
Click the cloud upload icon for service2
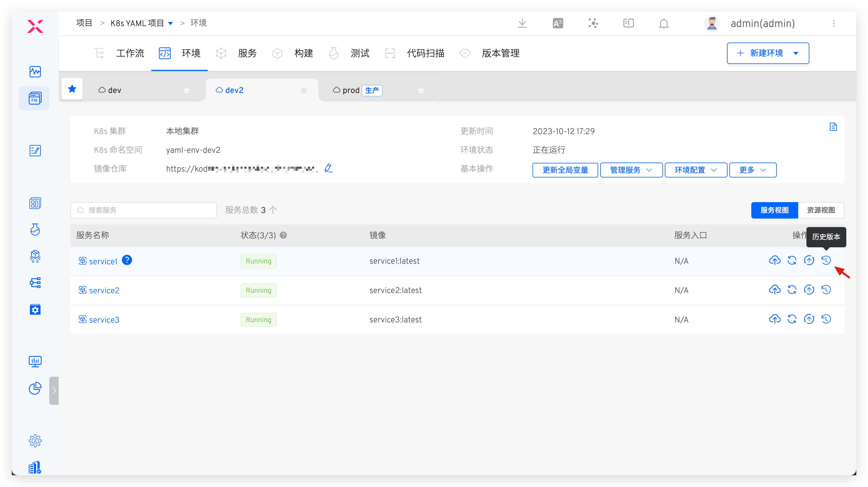(x=775, y=290)
